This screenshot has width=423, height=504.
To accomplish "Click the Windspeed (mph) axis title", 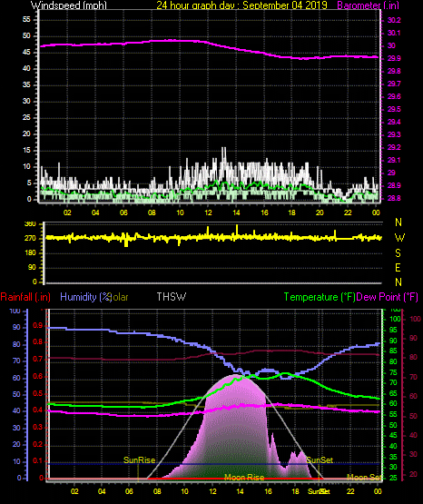I will click(68, 5).
